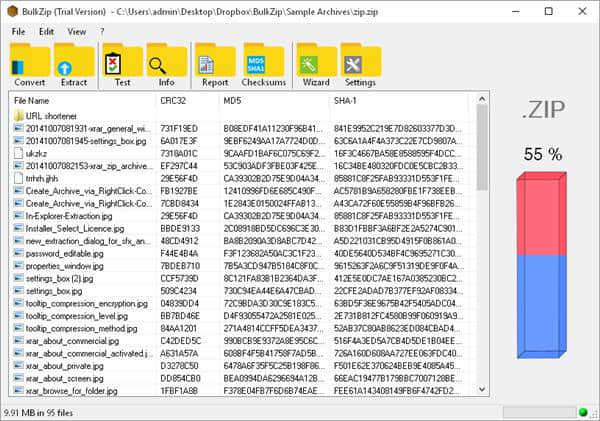Open the View menu

coord(76,31)
